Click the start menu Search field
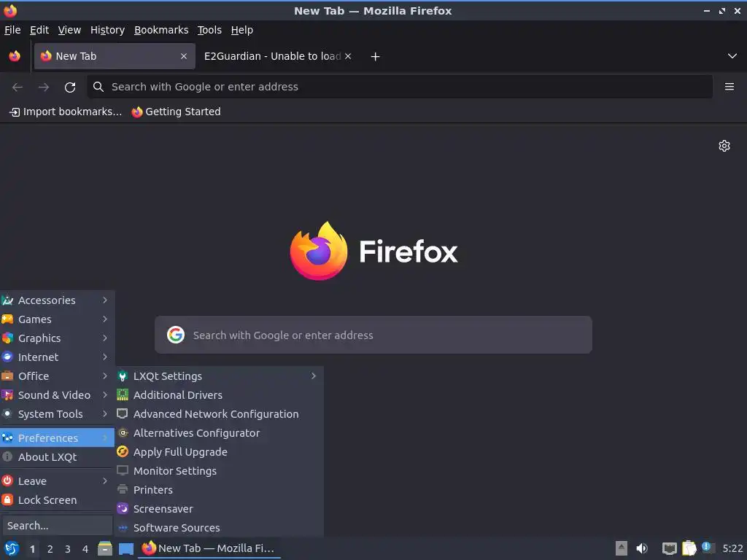747x560 pixels. (x=57, y=526)
